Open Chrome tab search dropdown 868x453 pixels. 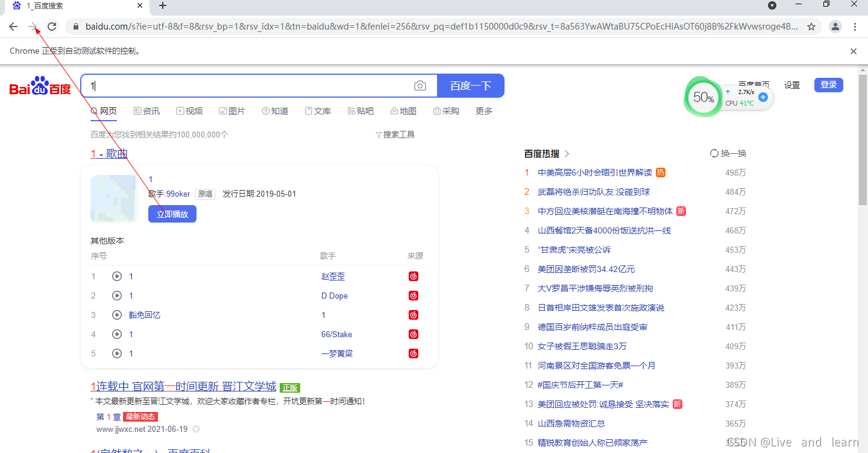point(772,5)
